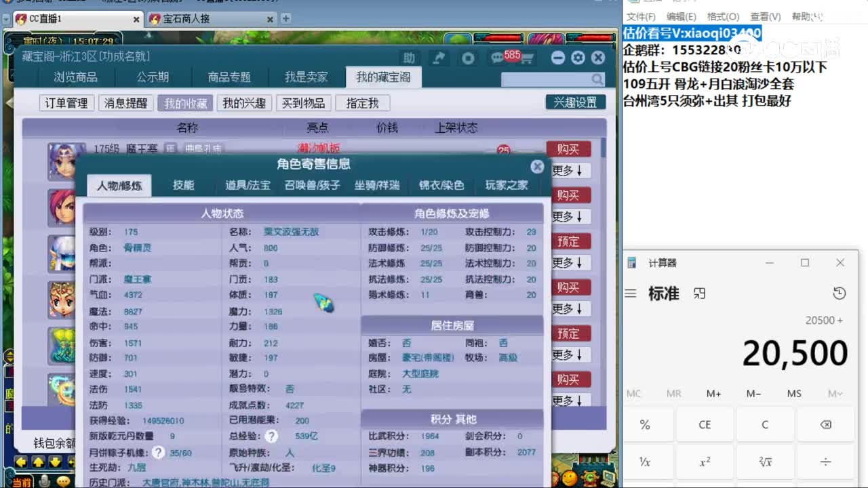Open the settings gear icon in 藏宝阁
This screenshot has width=868, height=488.
click(578, 58)
